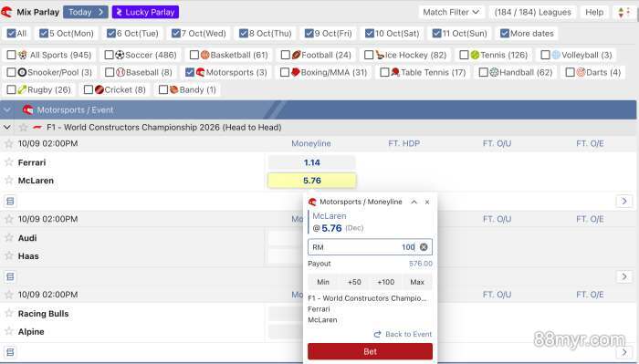Check the Handball (62) filter
The height and width of the screenshot is (364, 639).
click(483, 72)
